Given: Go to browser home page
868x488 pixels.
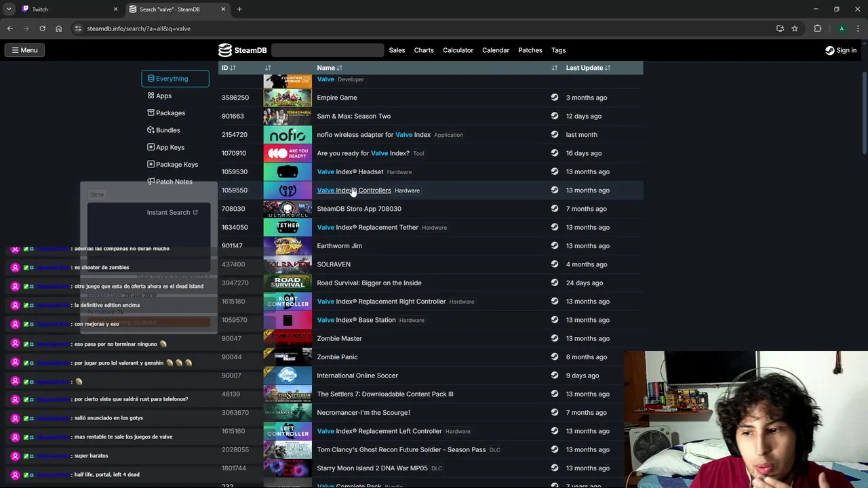Looking at the screenshot, I should [x=58, y=28].
